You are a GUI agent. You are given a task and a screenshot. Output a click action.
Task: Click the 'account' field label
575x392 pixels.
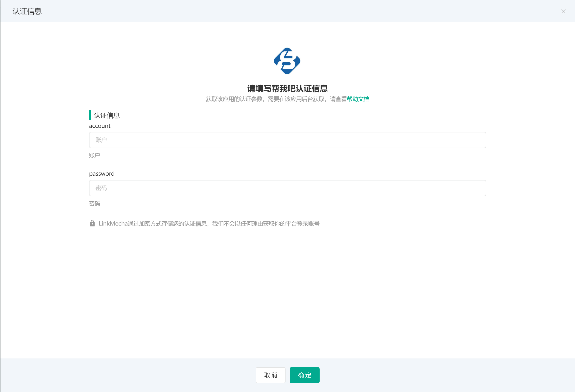[x=100, y=126]
